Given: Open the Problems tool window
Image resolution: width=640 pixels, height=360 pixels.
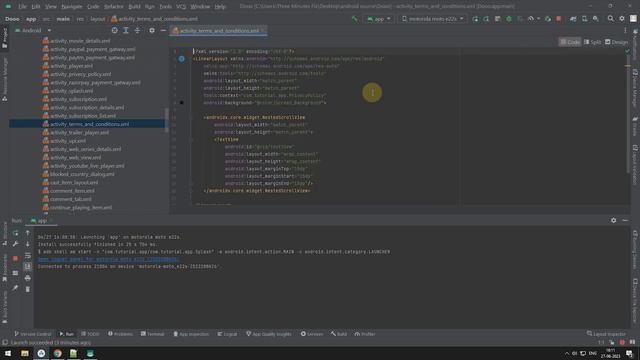Looking at the screenshot, I should click(x=120, y=334).
